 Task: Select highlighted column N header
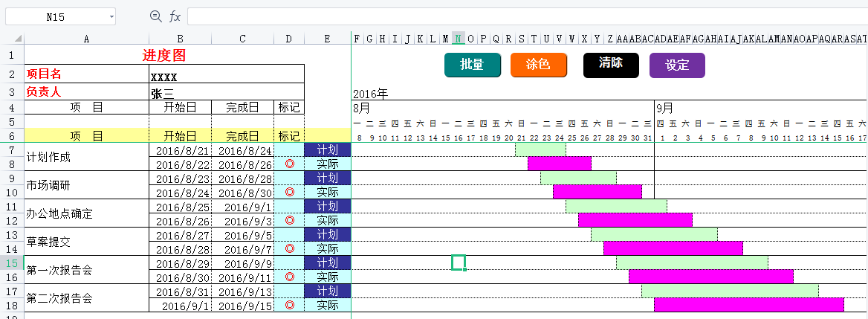click(x=459, y=39)
